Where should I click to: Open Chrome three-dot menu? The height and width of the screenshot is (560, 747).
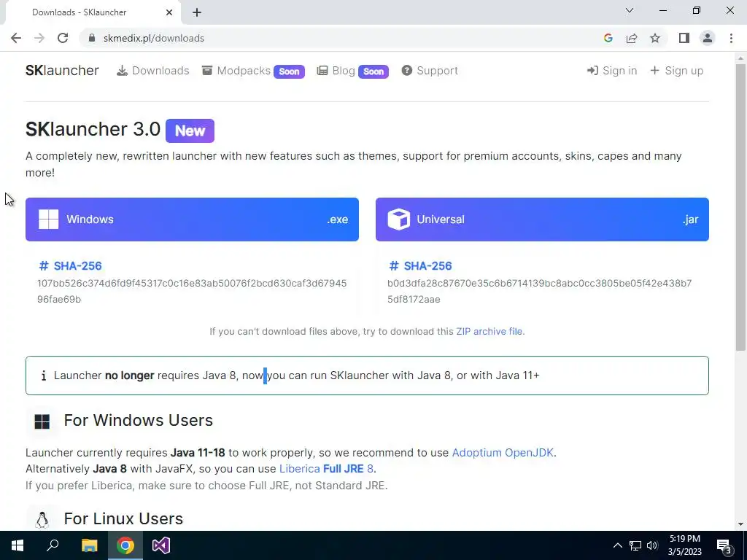[x=731, y=38]
